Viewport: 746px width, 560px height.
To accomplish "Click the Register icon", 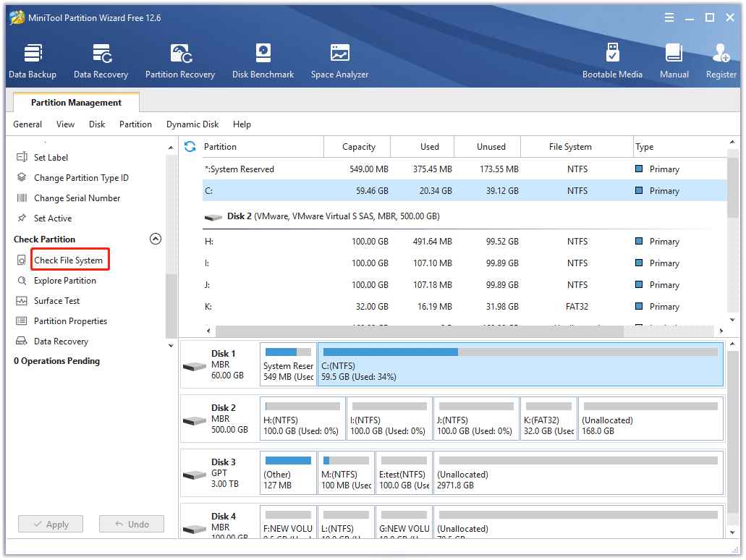I will coord(721,54).
